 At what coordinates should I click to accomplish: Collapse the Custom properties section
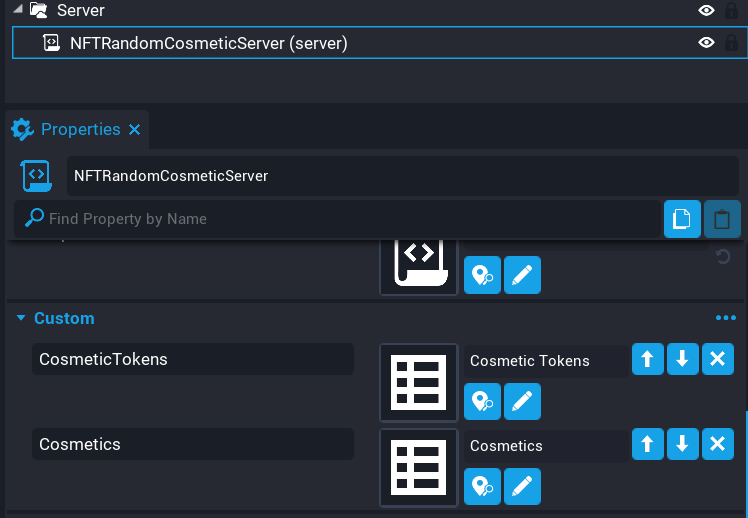pyautogui.click(x=21, y=318)
